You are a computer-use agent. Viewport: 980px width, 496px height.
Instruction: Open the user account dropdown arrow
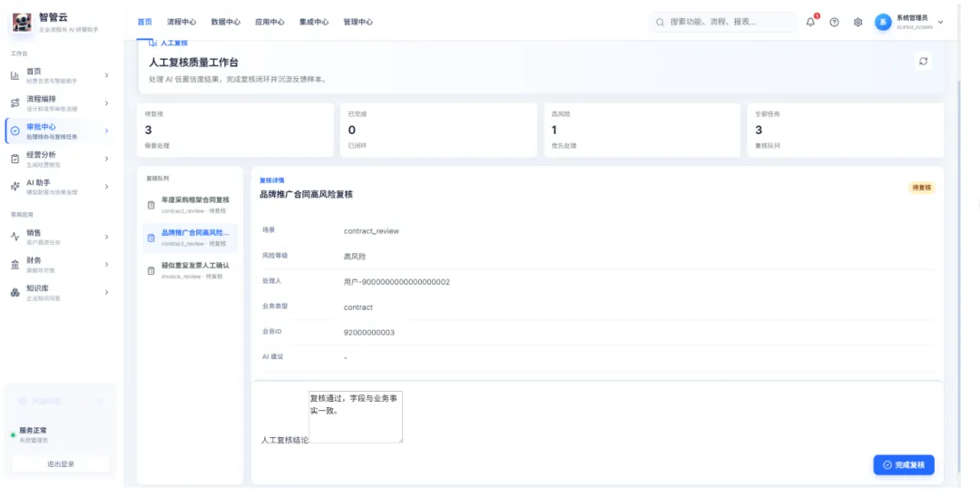point(941,22)
